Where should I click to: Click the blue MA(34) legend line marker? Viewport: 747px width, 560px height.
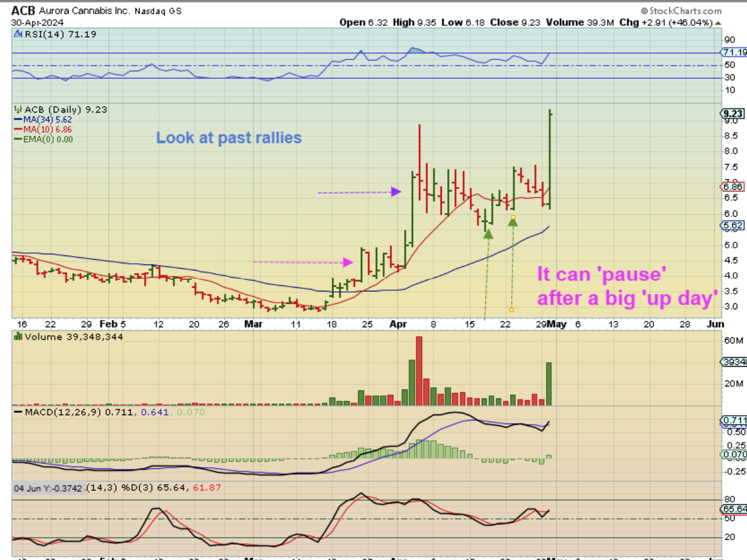coord(18,120)
